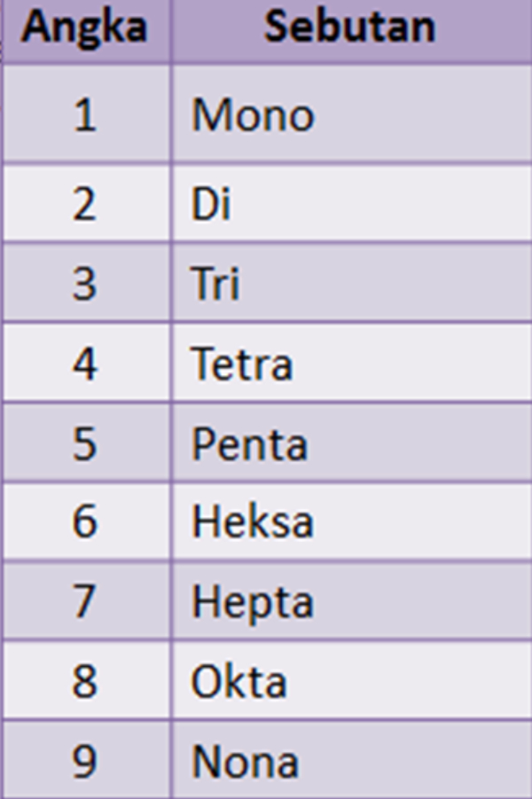Click the Tetra cell

click(x=352, y=363)
